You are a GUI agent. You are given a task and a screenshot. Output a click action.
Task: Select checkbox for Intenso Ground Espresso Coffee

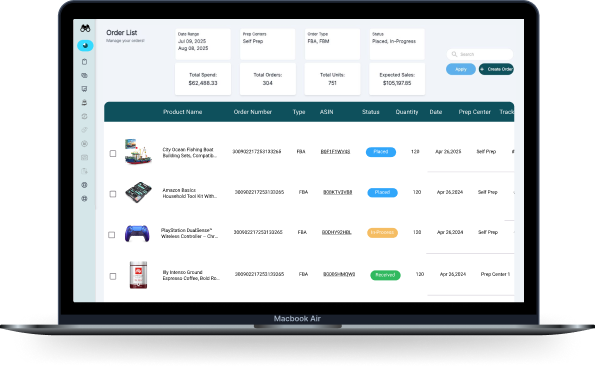pyautogui.click(x=113, y=276)
